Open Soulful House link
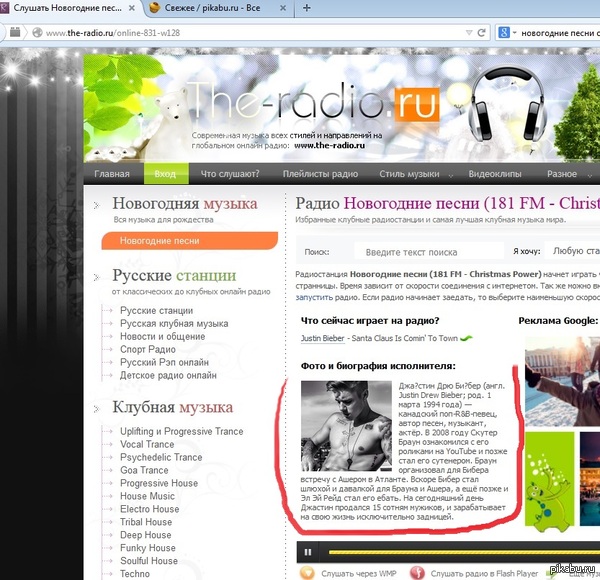The width and height of the screenshot is (600, 580). coord(149,561)
